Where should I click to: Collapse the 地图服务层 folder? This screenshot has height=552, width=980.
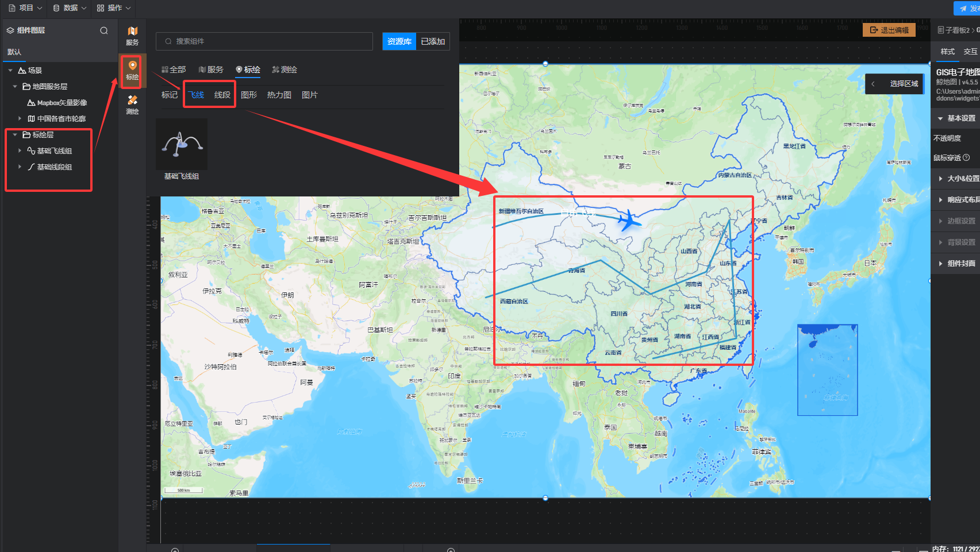pos(15,87)
